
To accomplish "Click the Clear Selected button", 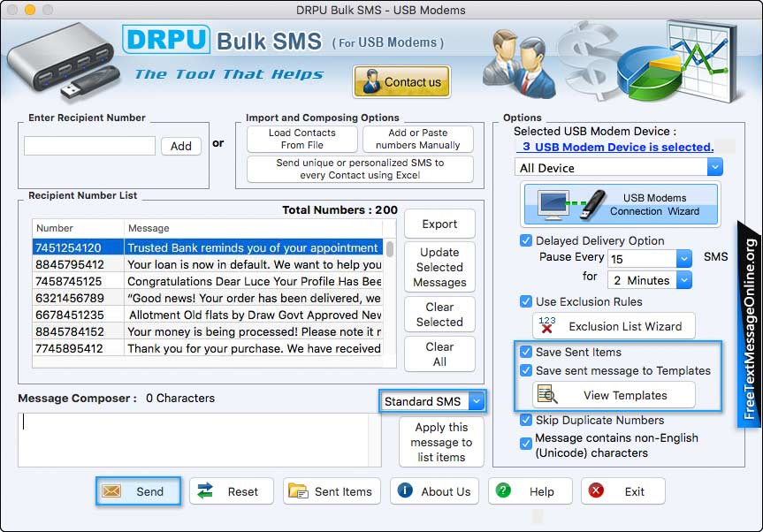I will coord(439,315).
